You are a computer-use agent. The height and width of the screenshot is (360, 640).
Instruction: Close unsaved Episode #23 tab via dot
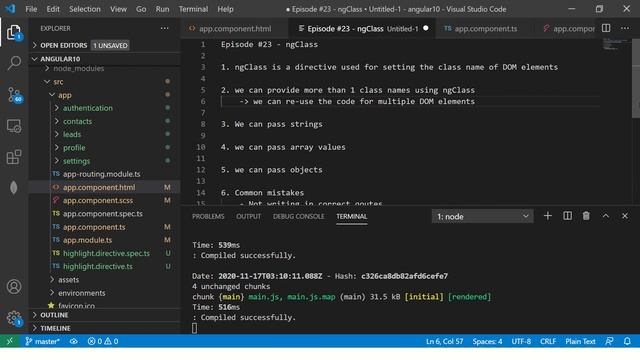[x=426, y=28]
